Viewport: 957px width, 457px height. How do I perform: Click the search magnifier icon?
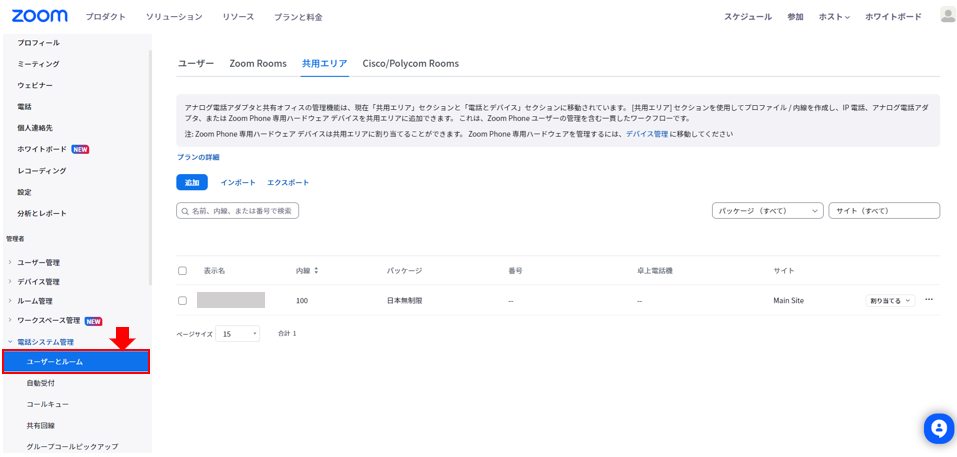(184, 211)
